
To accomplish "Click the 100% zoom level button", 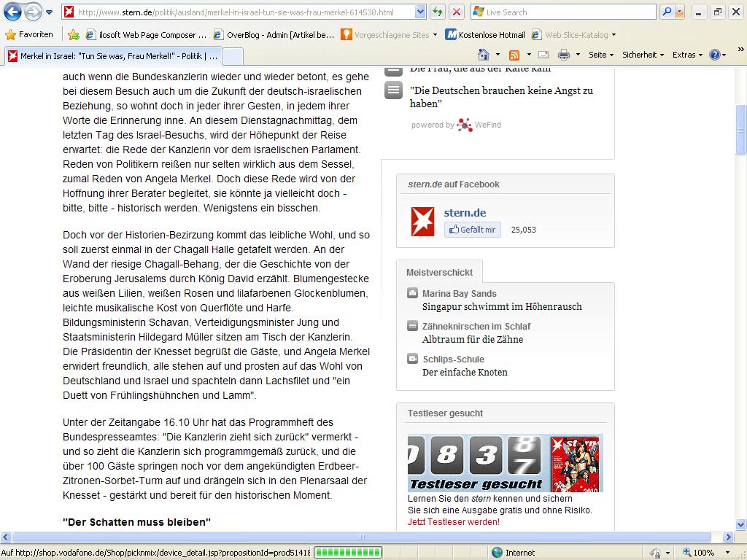I will (x=700, y=553).
